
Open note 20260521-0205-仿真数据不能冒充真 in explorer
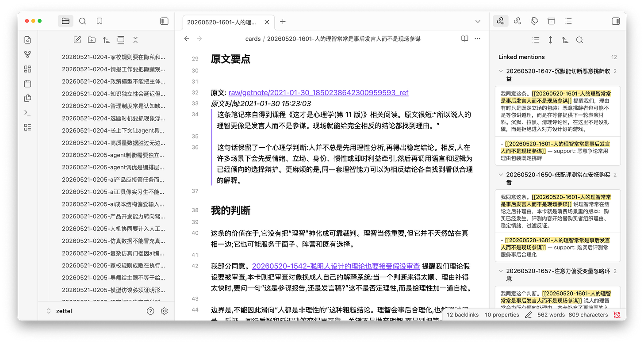[x=113, y=241]
